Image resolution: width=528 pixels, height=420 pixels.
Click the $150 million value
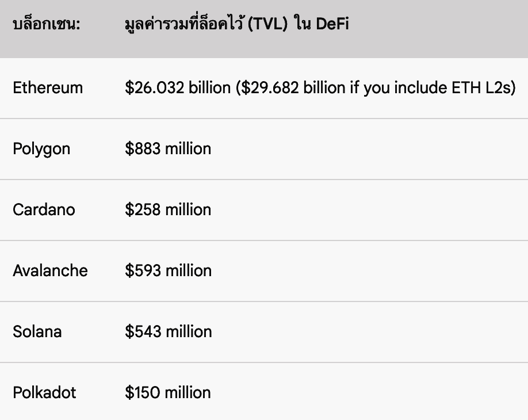coord(168,392)
